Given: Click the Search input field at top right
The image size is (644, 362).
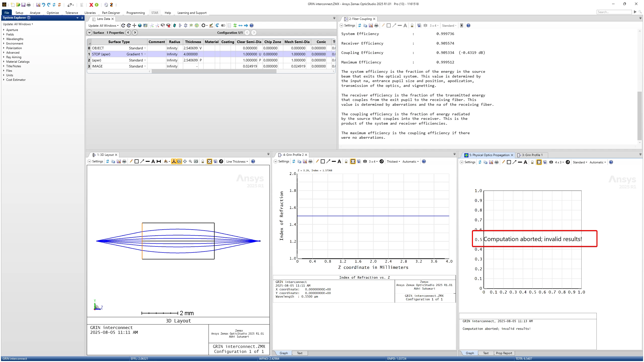Looking at the screenshot, I should pos(614,12).
